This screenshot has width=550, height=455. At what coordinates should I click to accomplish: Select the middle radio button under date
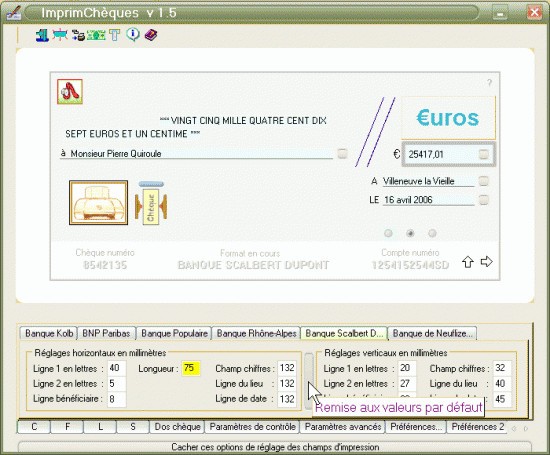click(410, 233)
